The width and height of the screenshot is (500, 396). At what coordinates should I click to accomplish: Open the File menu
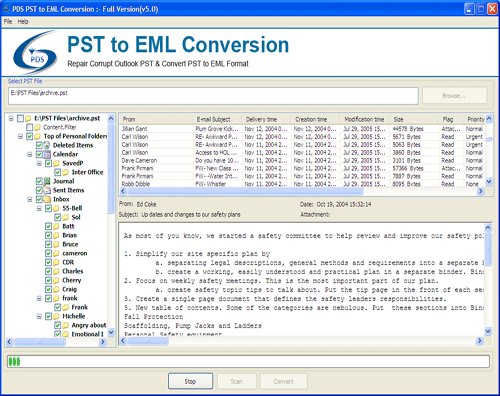8,21
